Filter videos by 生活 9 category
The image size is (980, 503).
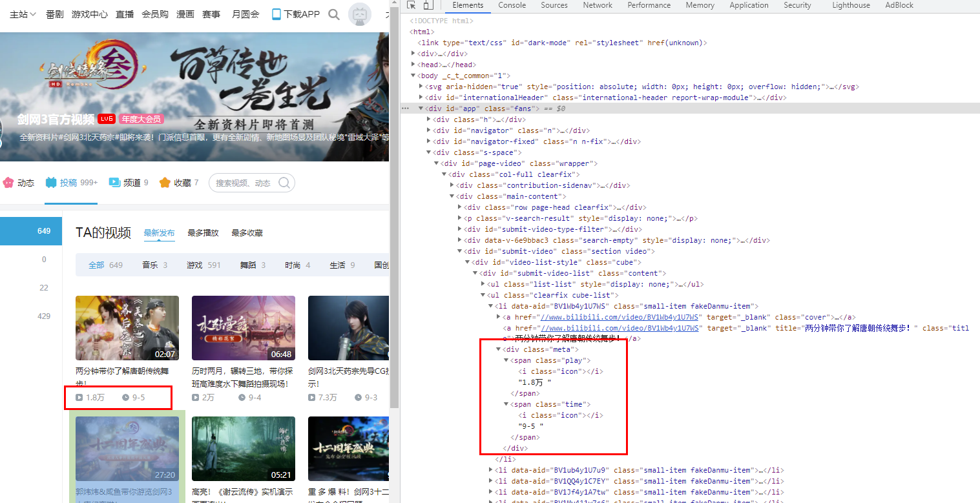click(342, 265)
